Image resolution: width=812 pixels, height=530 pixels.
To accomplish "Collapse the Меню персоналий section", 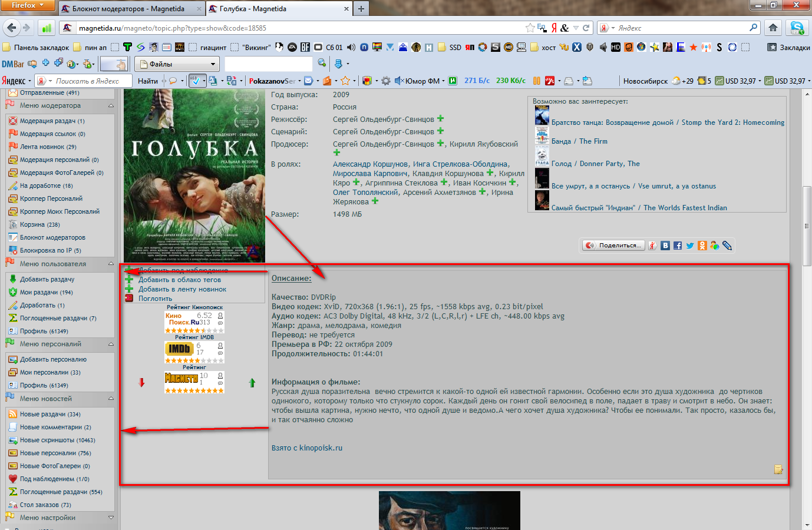I will tap(111, 344).
